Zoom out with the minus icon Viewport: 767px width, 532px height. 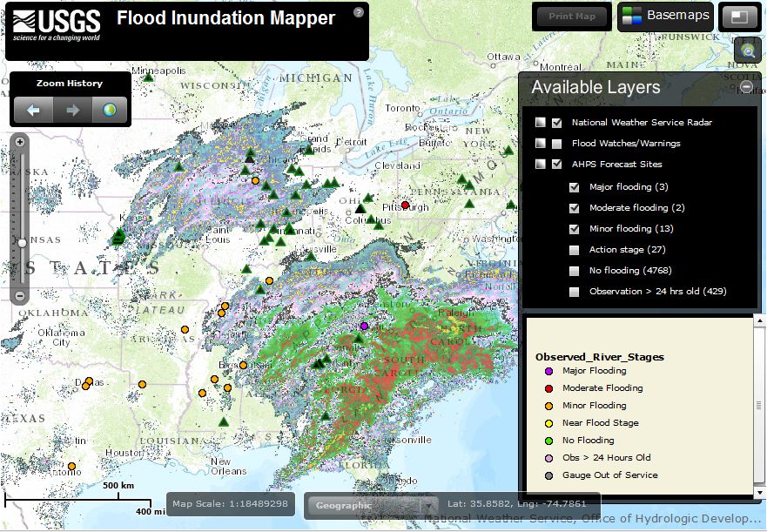(20, 296)
